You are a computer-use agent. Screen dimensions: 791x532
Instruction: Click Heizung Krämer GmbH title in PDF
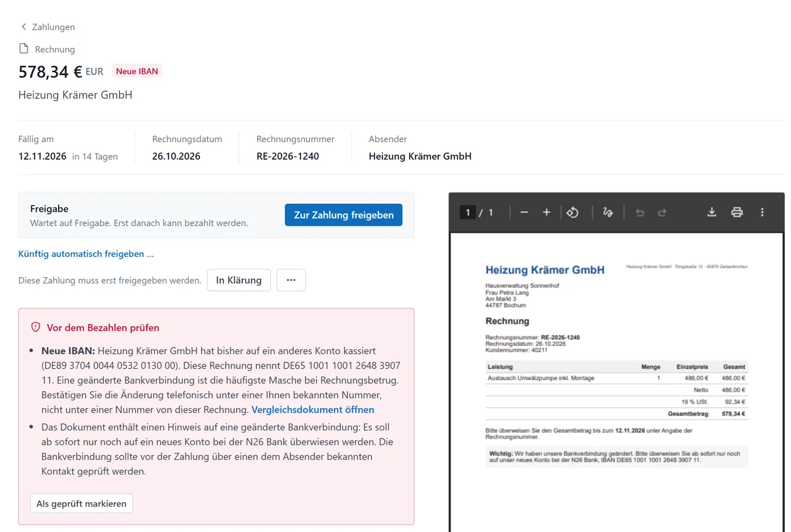pyautogui.click(x=545, y=270)
